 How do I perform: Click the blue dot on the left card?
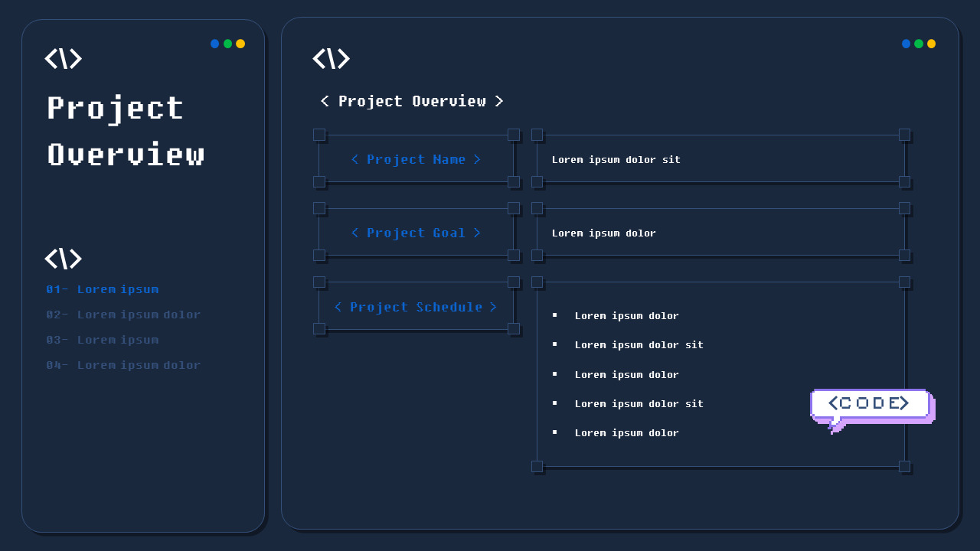[x=215, y=44]
